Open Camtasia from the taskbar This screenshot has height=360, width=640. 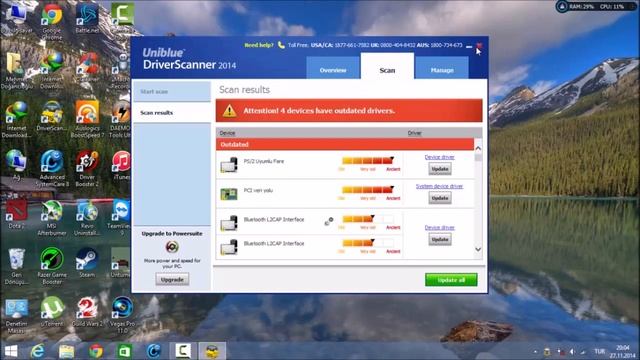pyautogui.click(x=183, y=351)
